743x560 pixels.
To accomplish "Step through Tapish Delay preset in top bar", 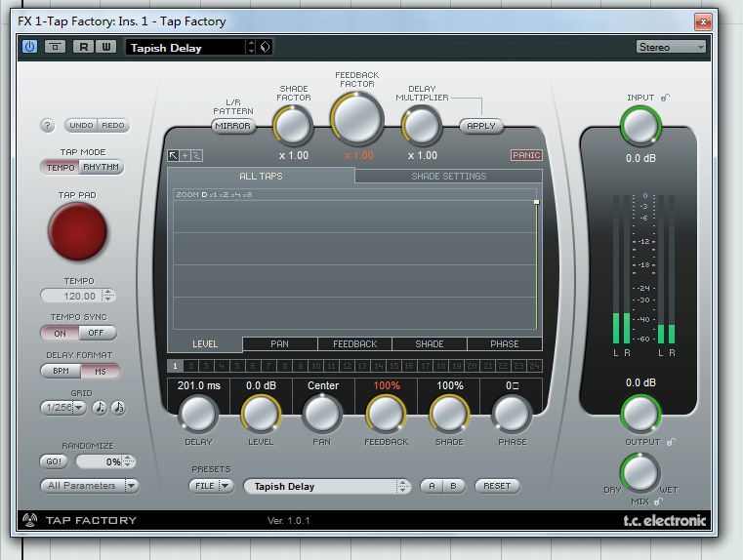I will click(x=251, y=47).
